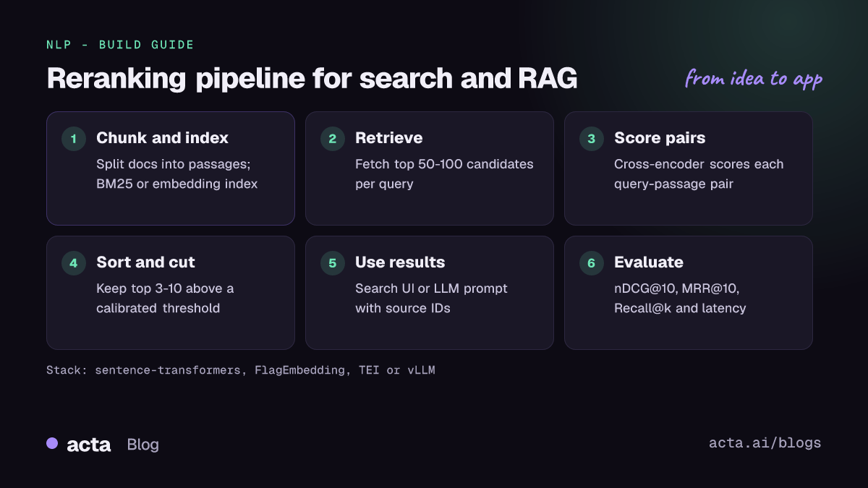Screen dimensions: 868x488
Task: Click 'Search UI or LLM prompt' text
Action: click(x=431, y=288)
